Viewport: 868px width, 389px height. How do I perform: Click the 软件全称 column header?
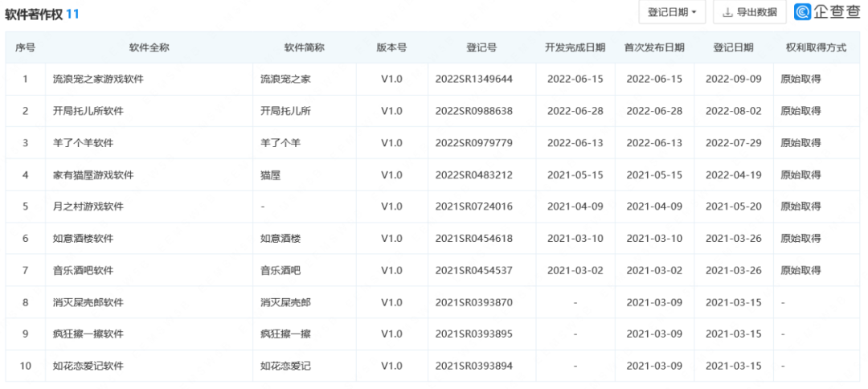pyautogui.click(x=149, y=47)
